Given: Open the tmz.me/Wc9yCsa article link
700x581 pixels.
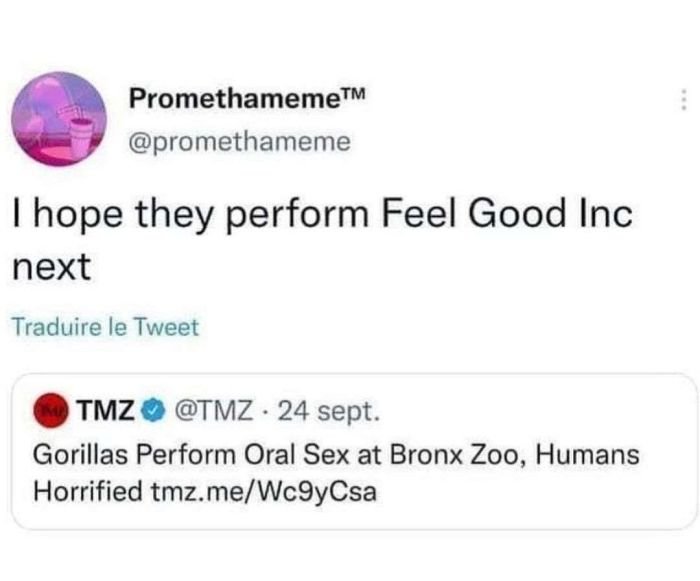Looking at the screenshot, I should pyautogui.click(x=264, y=492).
